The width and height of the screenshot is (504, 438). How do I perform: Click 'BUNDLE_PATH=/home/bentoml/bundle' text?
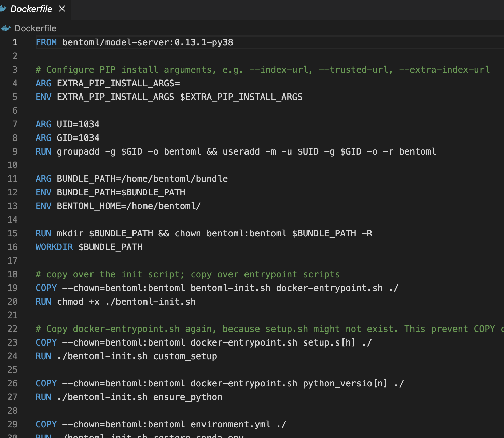coord(142,179)
